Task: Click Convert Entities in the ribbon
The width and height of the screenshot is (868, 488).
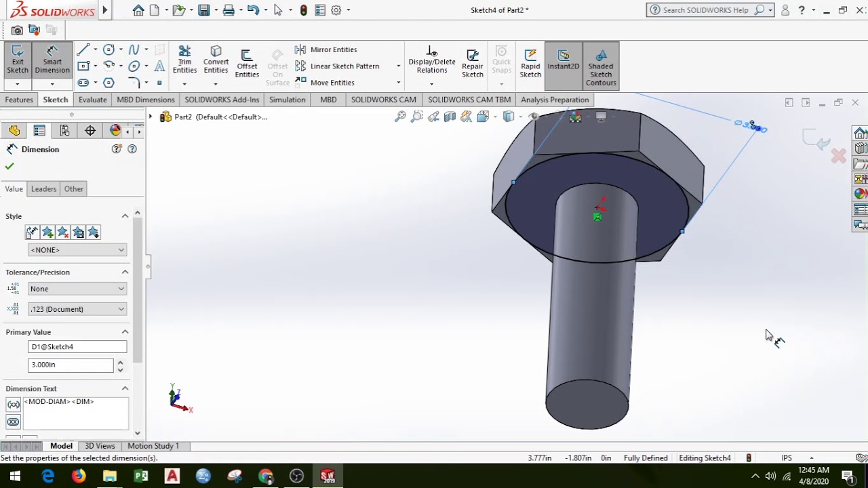Action: tap(216, 61)
